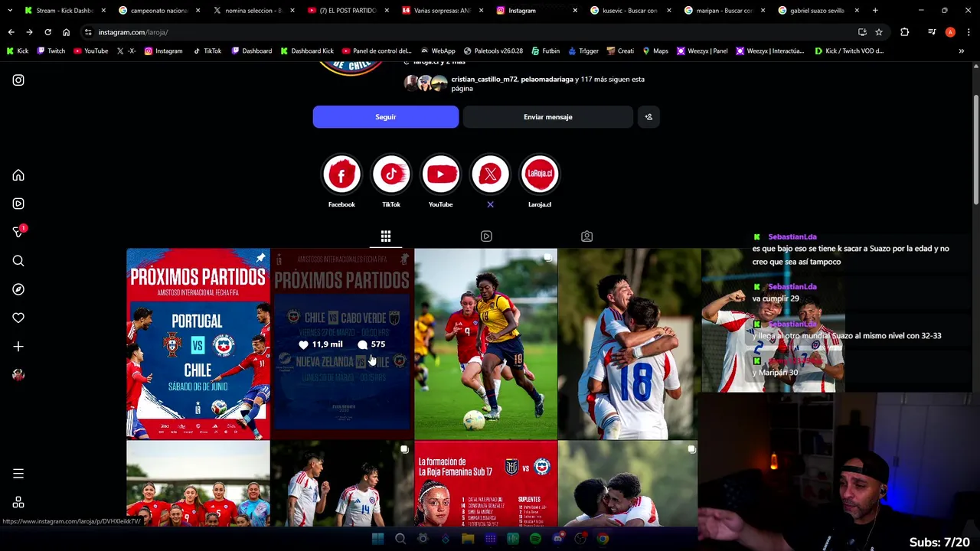Open the TikTok bookmark in the bookmarks bar

207,51
